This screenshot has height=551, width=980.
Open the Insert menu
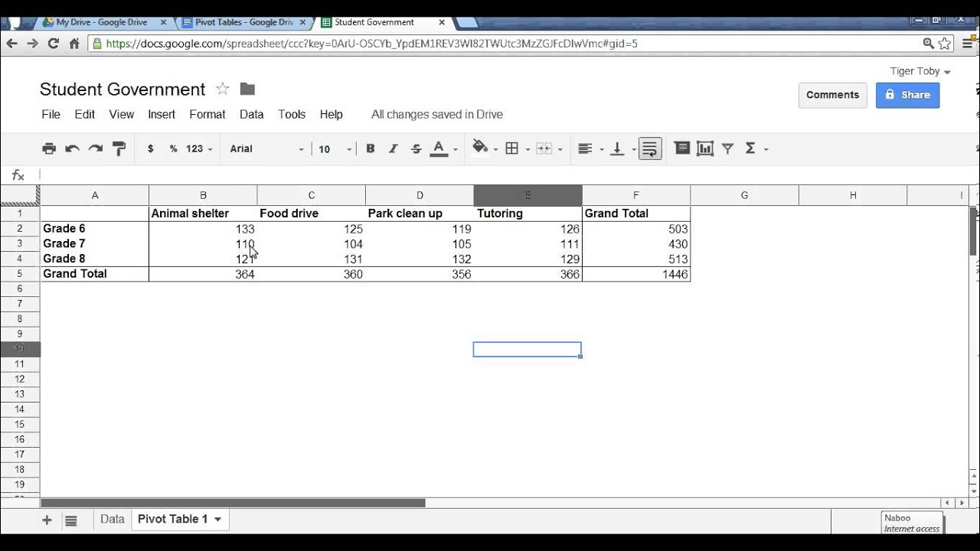point(162,114)
